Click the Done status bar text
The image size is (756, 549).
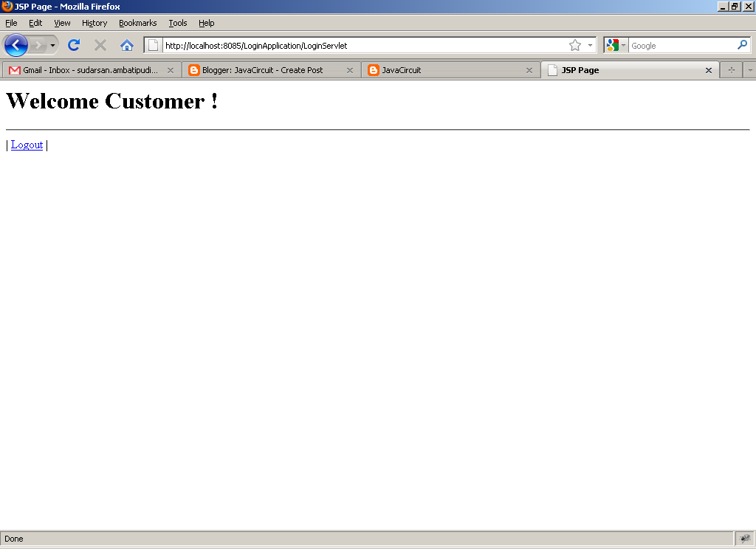[x=13, y=539]
